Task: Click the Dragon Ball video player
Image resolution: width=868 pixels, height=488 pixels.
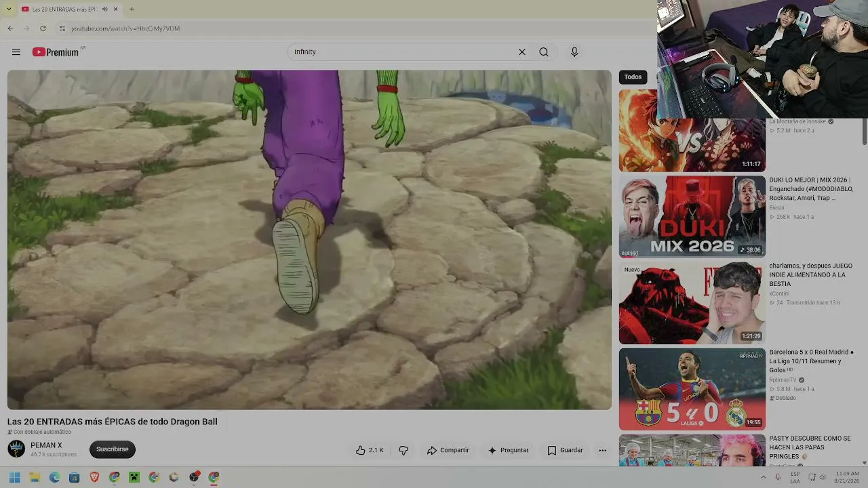Action: [309, 240]
